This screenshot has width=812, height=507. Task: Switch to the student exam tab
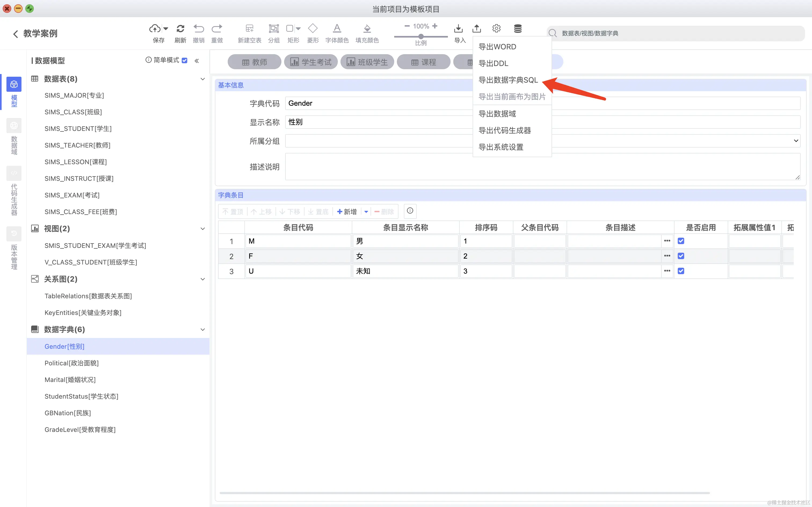coord(311,62)
